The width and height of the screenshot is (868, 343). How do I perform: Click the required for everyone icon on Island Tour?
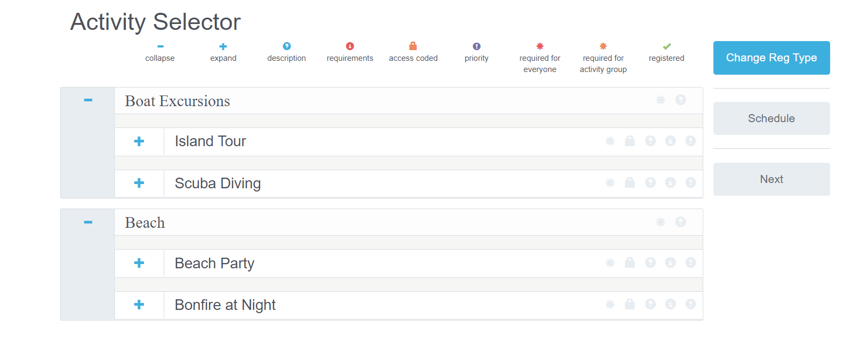pyautogui.click(x=609, y=141)
